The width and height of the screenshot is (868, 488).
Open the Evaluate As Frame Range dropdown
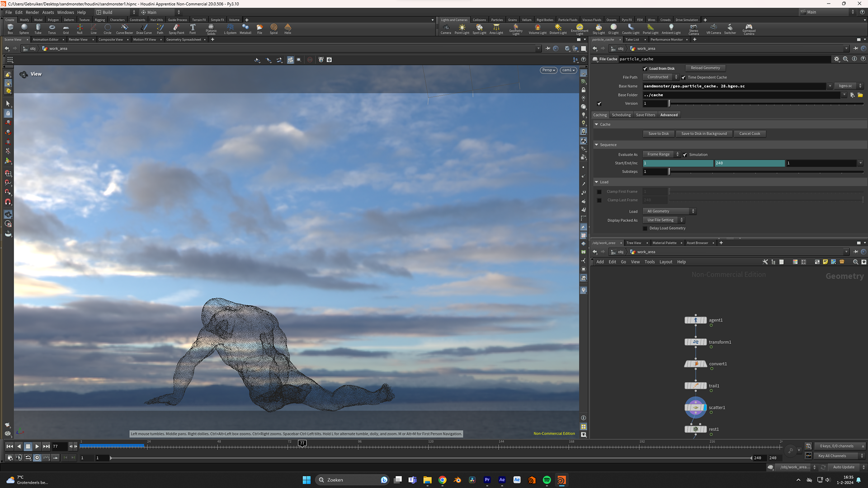(661, 155)
